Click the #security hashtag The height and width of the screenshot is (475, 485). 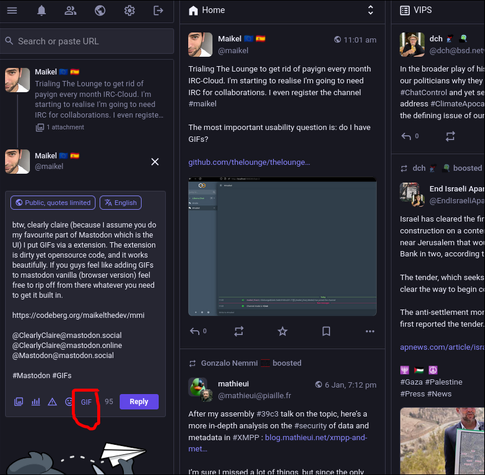click(x=311, y=426)
